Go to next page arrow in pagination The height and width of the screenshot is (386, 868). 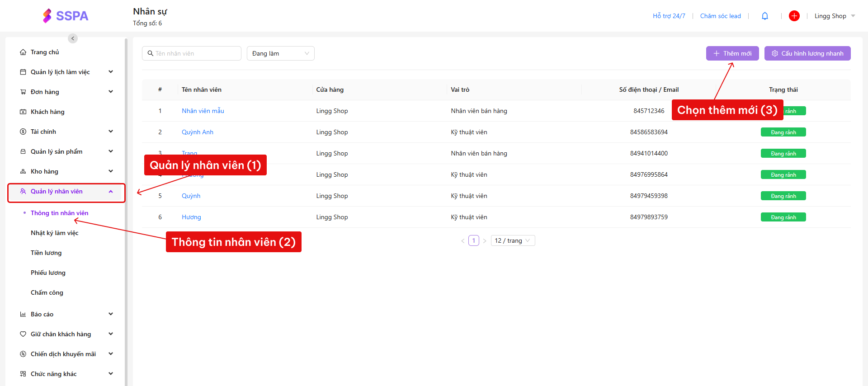[485, 241]
